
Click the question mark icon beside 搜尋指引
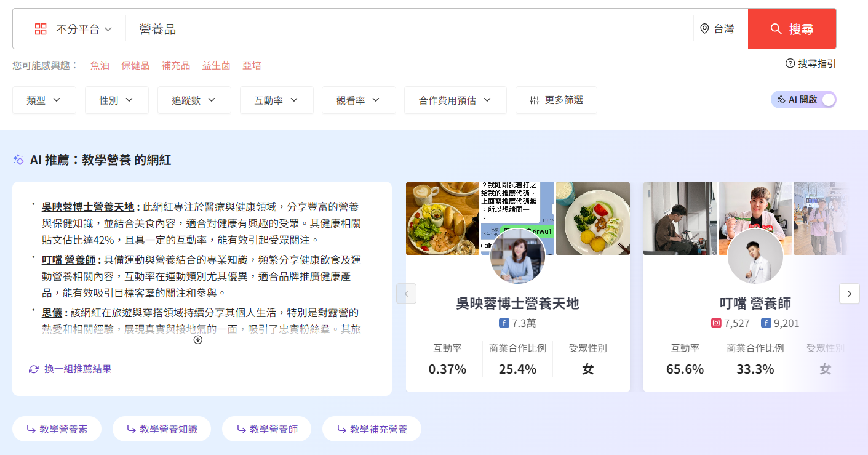[790, 63]
